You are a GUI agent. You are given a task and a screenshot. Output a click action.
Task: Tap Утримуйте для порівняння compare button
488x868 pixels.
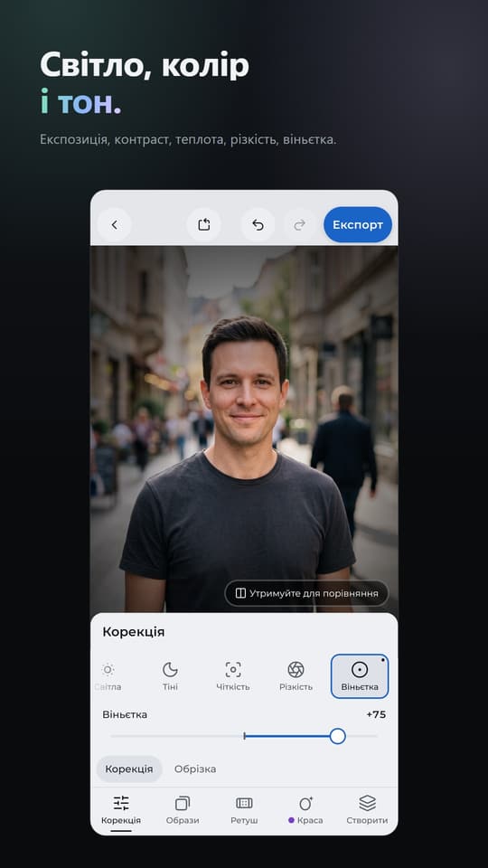[306, 593]
